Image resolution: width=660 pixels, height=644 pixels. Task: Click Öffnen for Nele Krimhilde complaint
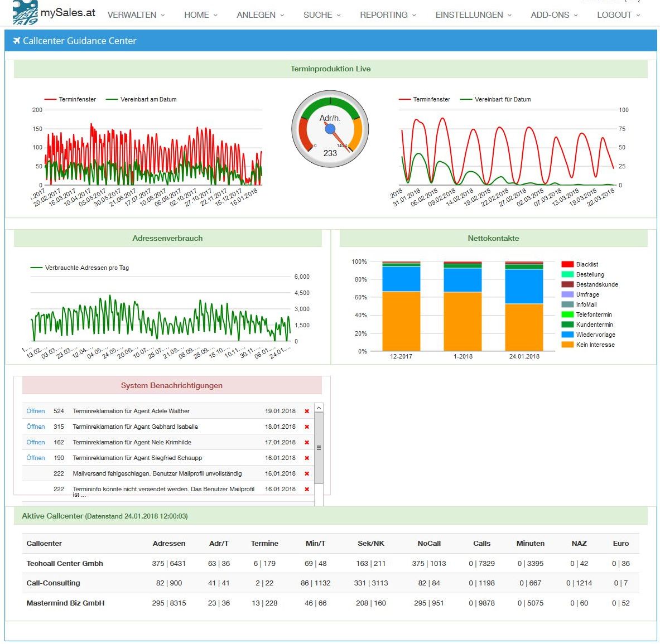36,442
